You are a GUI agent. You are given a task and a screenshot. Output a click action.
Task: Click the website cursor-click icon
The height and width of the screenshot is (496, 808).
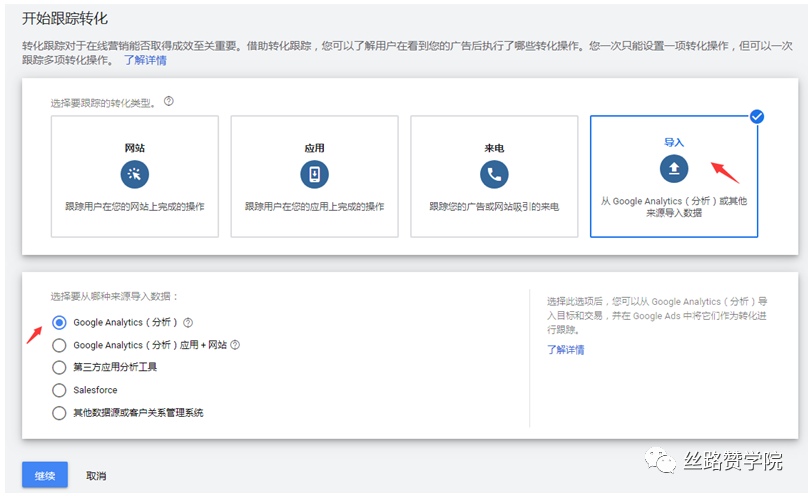(x=134, y=174)
